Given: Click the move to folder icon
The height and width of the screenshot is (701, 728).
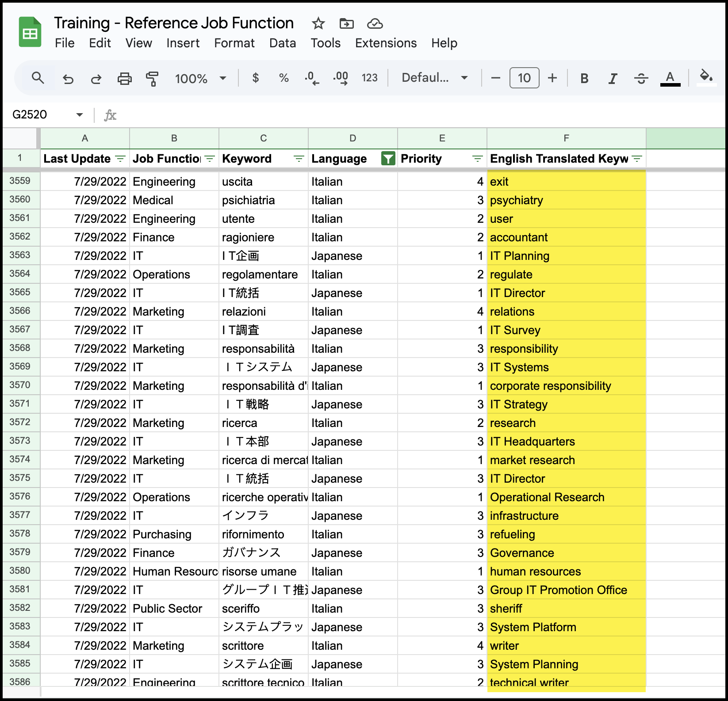Looking at the screenshot, I should (x=346, y=23).
